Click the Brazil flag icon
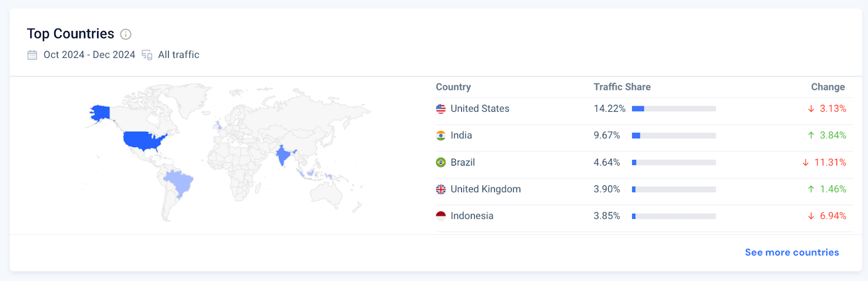Image resolution: width=868 pixels, height=281 pixels. [441, 162]
